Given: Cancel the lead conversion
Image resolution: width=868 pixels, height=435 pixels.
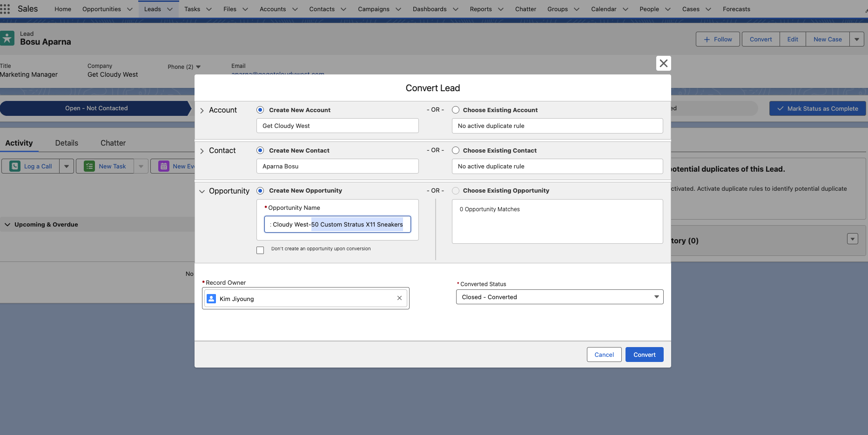Looking at the screenshot, I should [x=604, y=355].
